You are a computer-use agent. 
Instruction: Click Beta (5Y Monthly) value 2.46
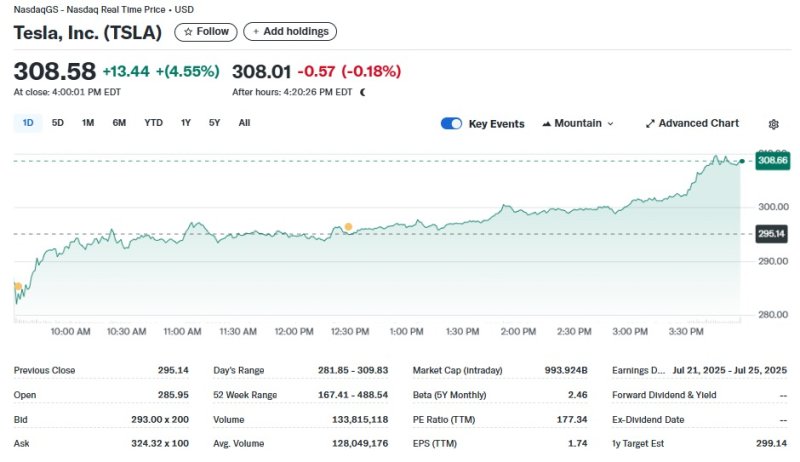(578, 395)
